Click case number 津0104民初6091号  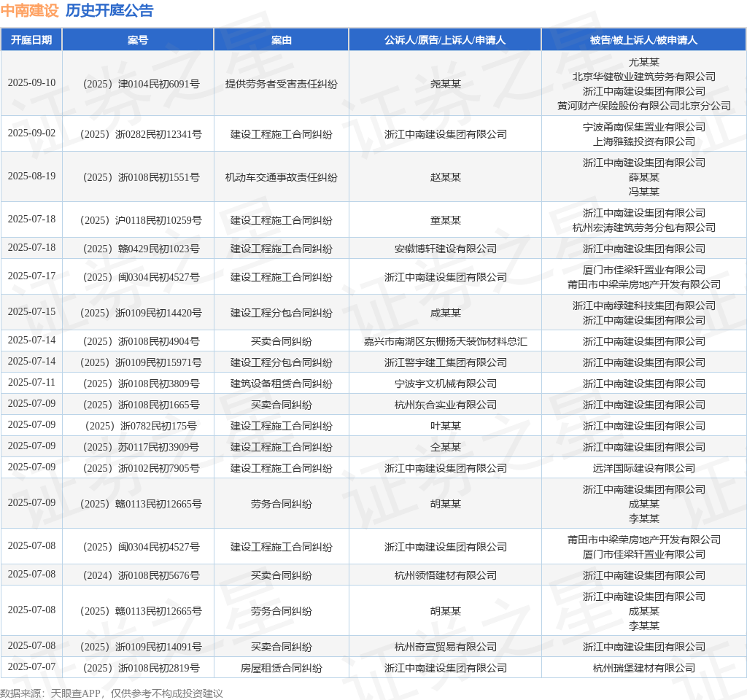[141, 85]
